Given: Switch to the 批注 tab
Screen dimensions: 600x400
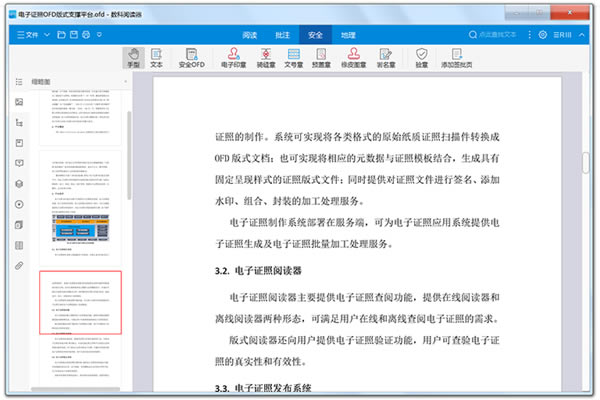Looking at the screenshot, I should point(285,34).
